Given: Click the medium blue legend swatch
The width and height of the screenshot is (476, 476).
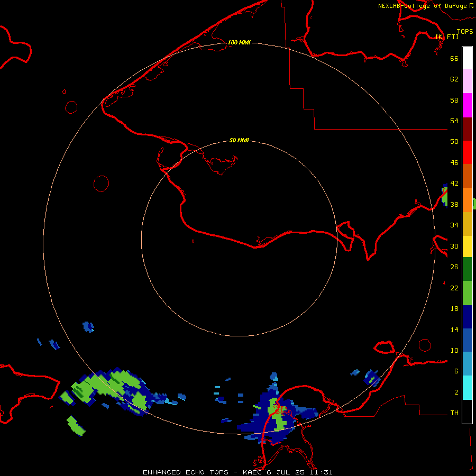Looking at the screenshot, I should pos(467,340).
